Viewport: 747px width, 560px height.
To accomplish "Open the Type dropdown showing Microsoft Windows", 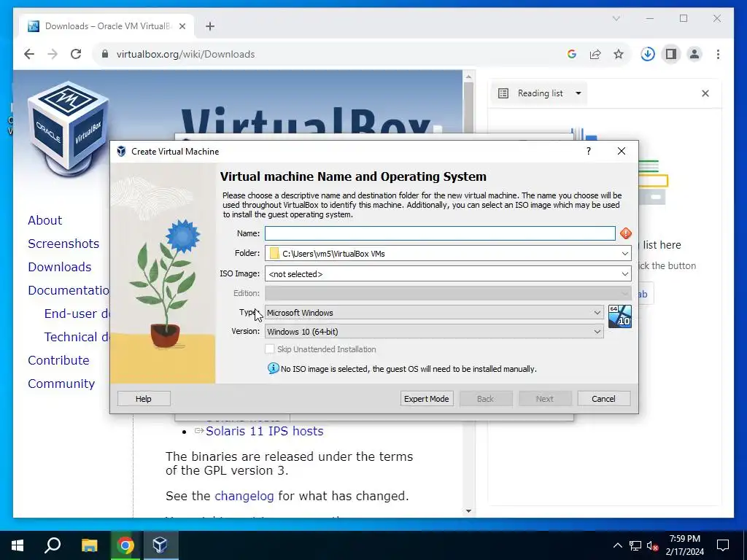I will (x=434, y=312).
